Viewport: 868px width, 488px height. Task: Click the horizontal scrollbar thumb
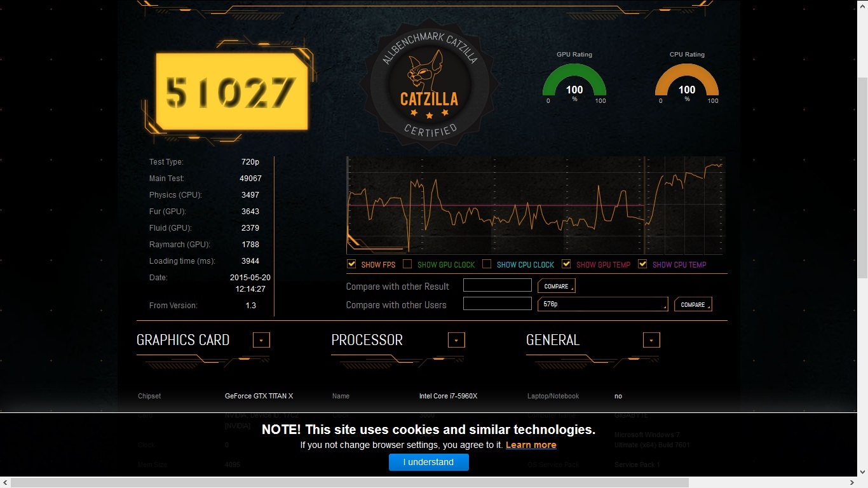coord(349,482)
